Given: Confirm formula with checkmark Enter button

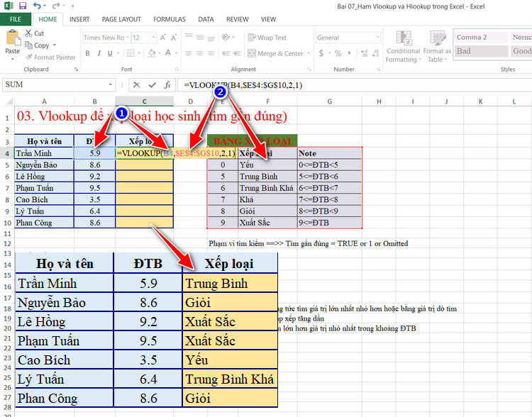Looking at the screenshot, I should click(152, 85).
